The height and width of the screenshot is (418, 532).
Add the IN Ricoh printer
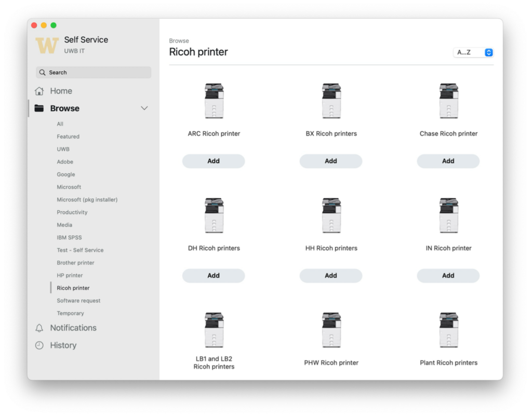pyautogui.click(x=448, y=276)
